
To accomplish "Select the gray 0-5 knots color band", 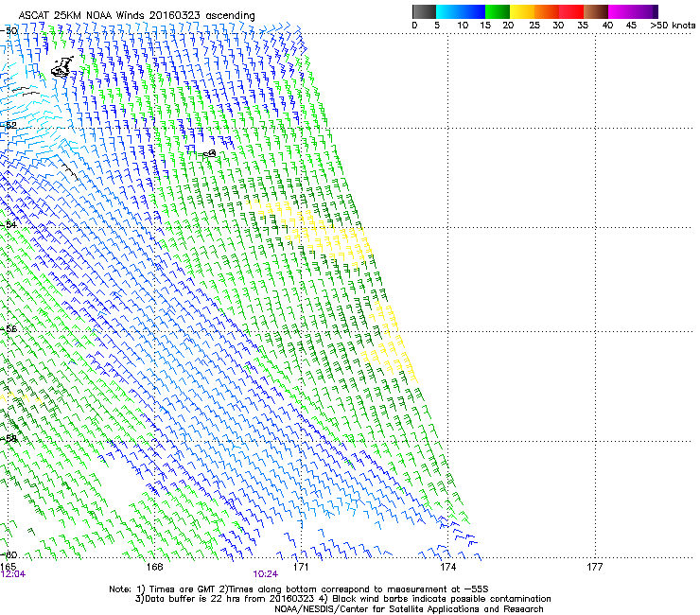I will (424, 11).
